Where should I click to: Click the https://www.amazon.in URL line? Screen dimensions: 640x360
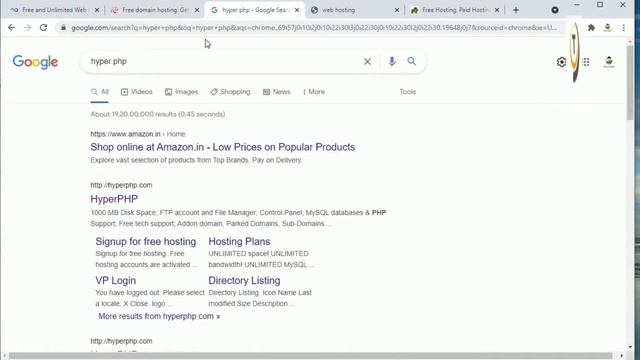tap(138, 134)
